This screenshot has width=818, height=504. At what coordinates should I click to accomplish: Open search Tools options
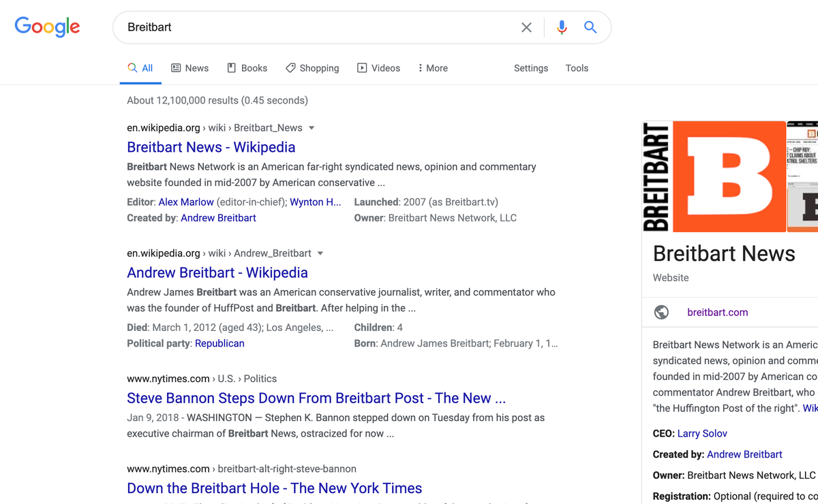tap(577, 68)
